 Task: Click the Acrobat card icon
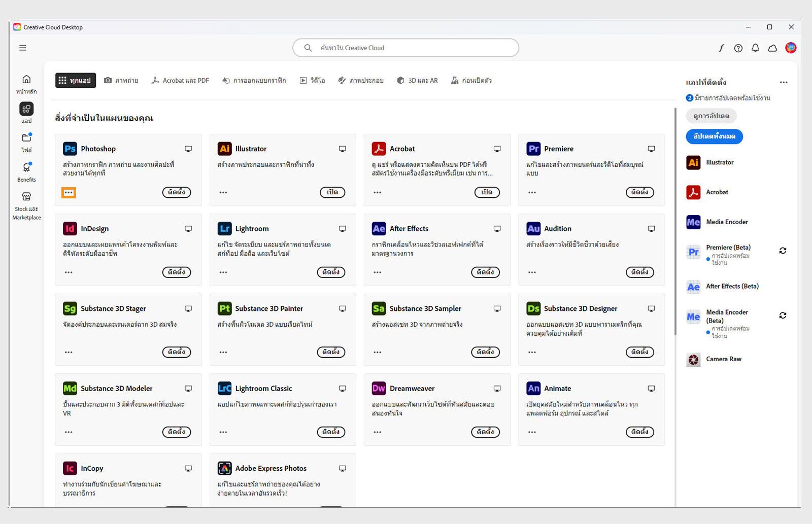379,149
